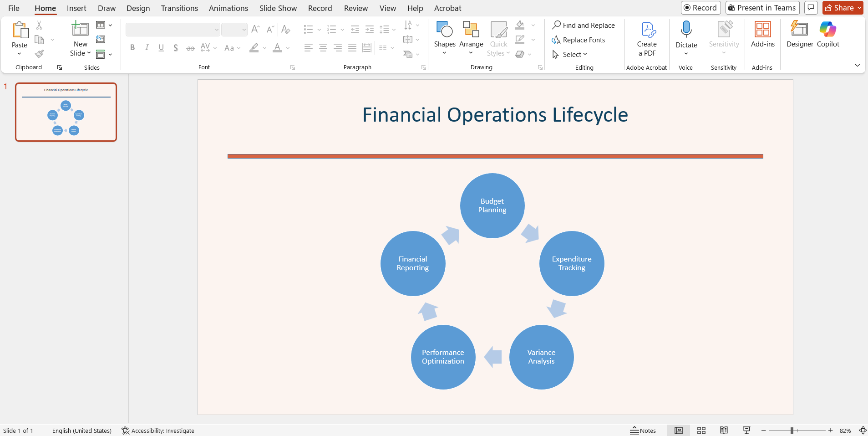Open the Add-ins icon
Screen dimensions: 868x436
click(763, 30)
